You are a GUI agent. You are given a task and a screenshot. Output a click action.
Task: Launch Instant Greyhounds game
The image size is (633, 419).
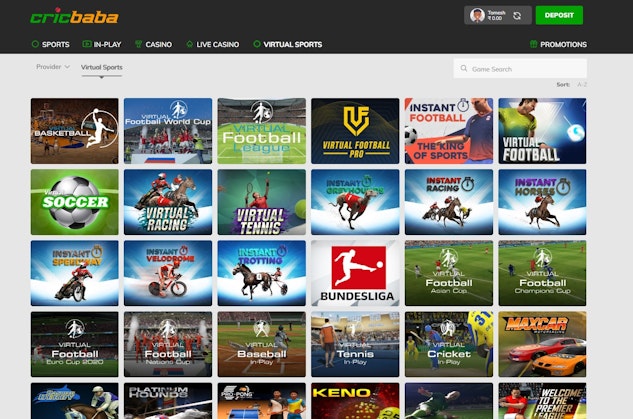pyautogui.click(x=355, y=202)
